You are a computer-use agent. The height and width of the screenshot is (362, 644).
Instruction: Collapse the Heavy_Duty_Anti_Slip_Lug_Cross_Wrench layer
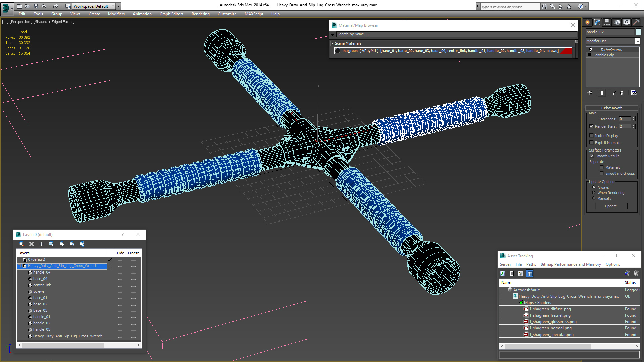click(x=19, y=266)
